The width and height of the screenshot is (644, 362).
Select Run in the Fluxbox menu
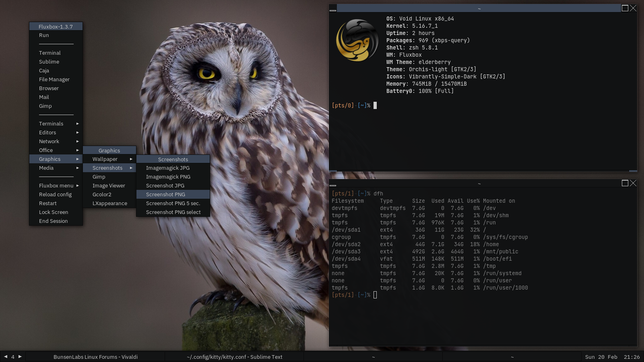[x=56, y=35]
